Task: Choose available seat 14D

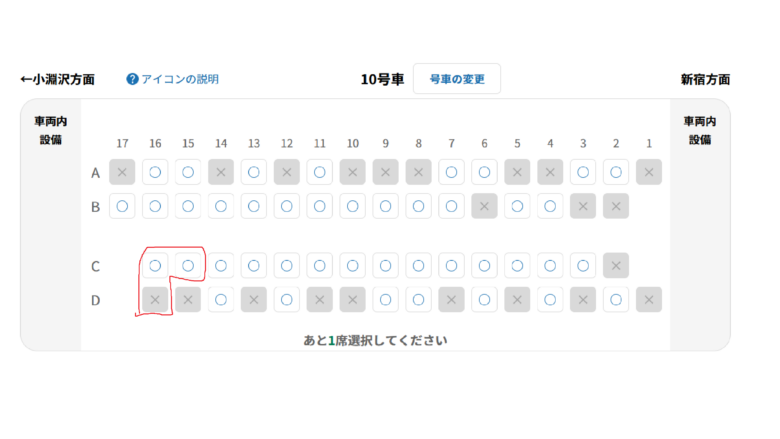Action: pos(221,299)
